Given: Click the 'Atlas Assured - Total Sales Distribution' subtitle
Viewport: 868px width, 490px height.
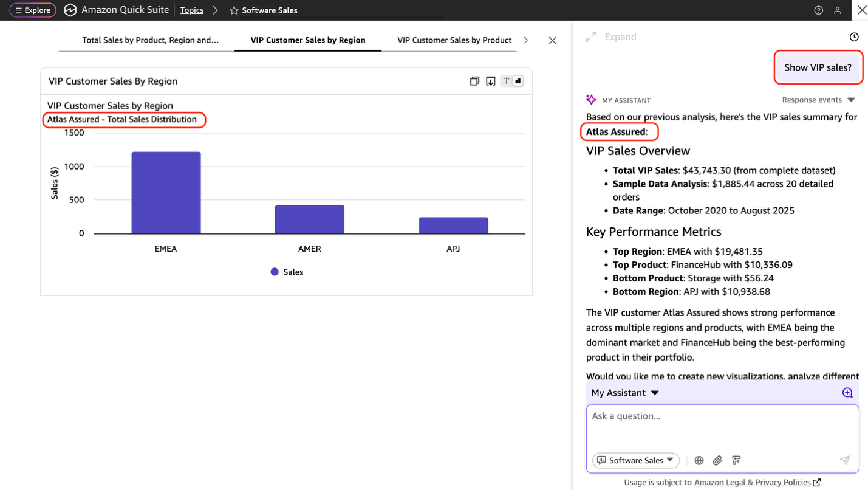Looking at the screenshot, I should tap(122, 119).
